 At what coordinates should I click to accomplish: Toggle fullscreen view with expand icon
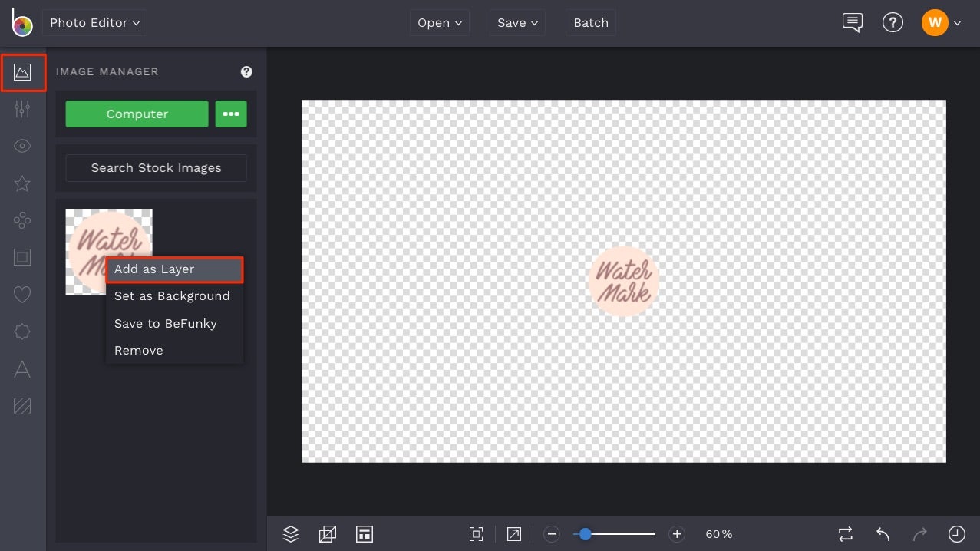(513, 533)
